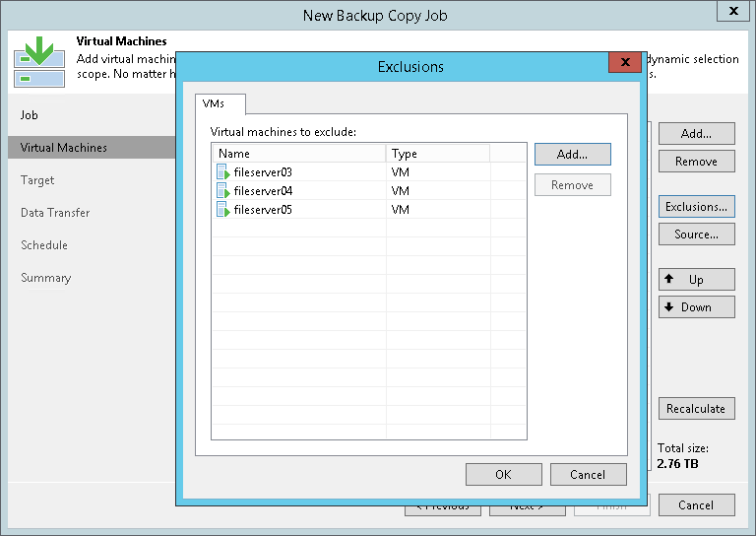Click the Up arrow icon
This screenshot has height=536, width=756.
coord(669,279)
